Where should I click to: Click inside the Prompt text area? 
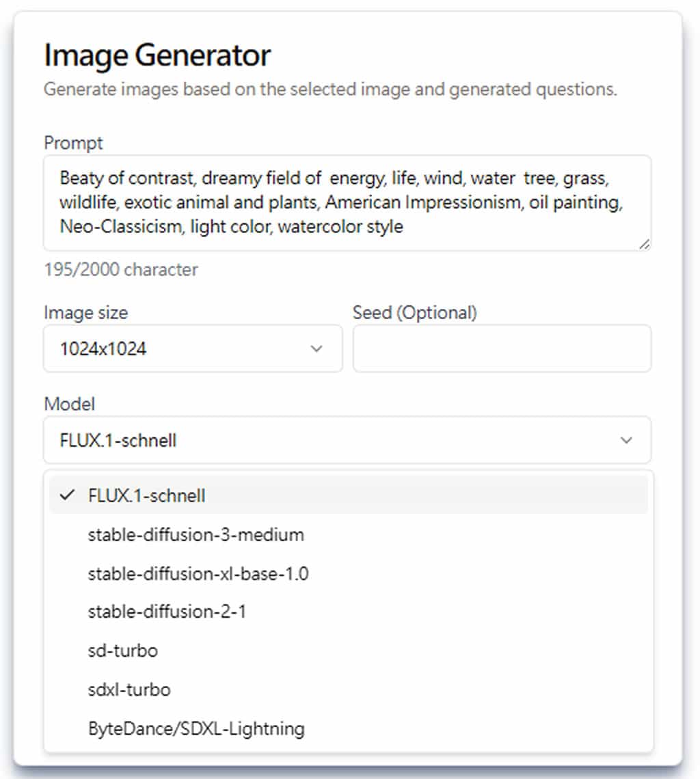[347, 203]
